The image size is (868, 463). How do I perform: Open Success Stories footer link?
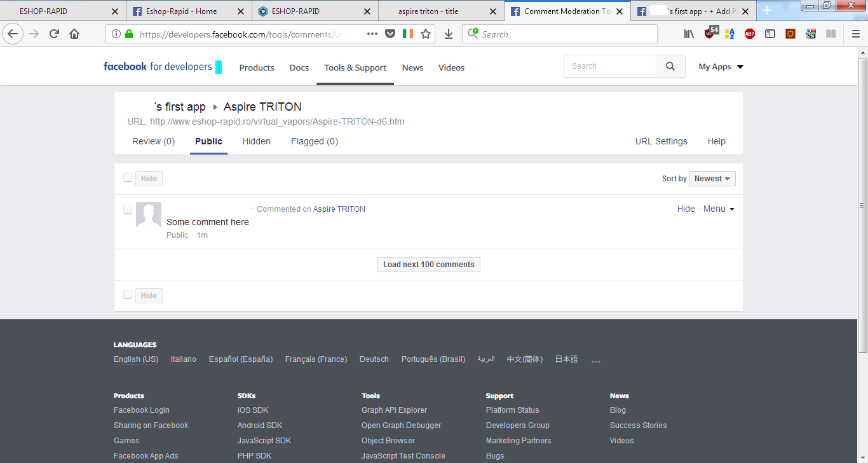pyautogui.click(x=639, y=425)
